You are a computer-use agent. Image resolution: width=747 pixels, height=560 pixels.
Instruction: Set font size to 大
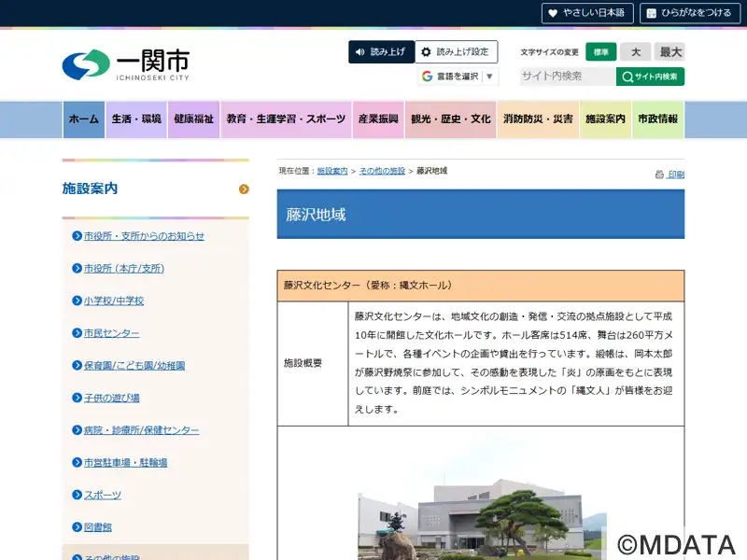(x=635, y=52)
